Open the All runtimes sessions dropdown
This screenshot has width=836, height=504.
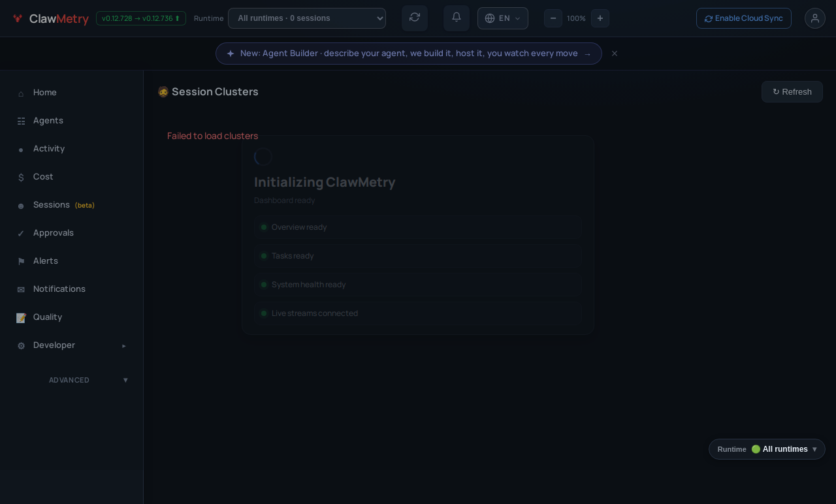pyautogui.click(x=307, y=18)
